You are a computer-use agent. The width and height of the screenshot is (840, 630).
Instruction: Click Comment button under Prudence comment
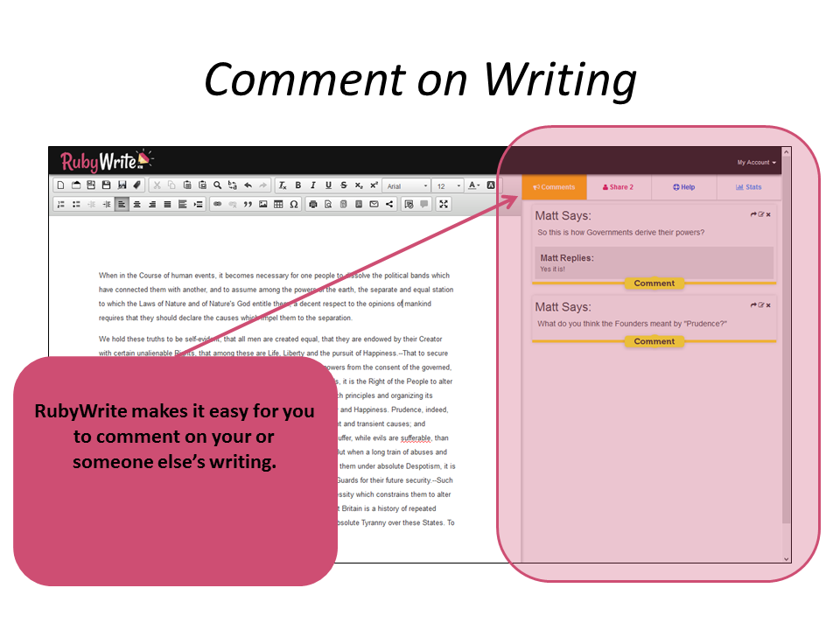[x=654, y=341]
